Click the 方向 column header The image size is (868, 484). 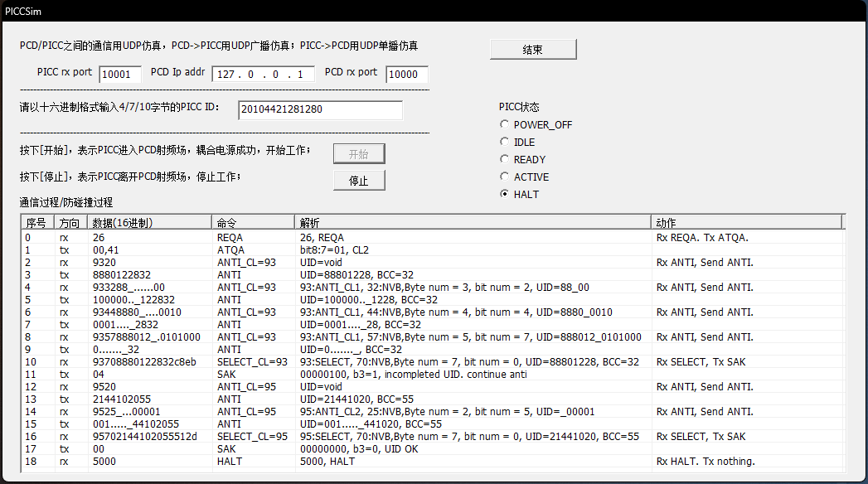pos(71,223)
